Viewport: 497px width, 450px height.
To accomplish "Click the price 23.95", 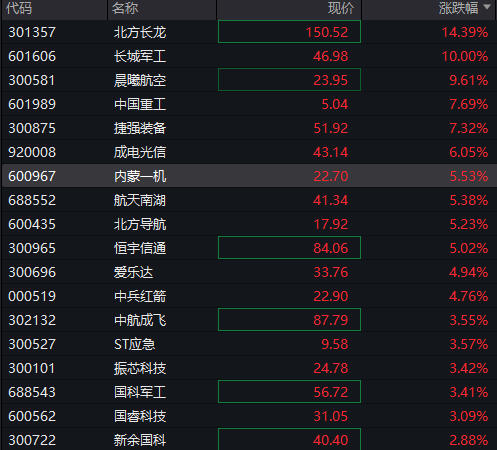I will click(x=330, y=80).
